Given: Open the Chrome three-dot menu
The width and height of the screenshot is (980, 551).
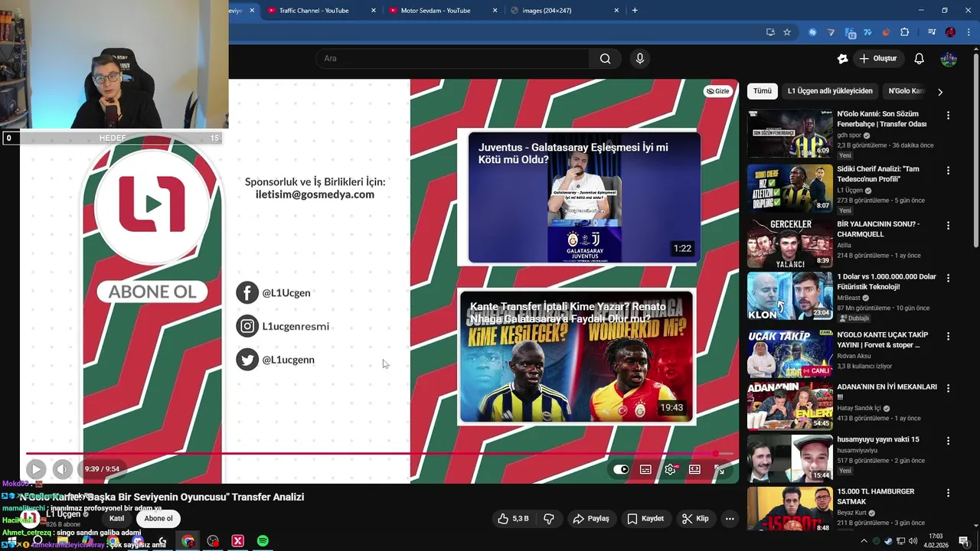Looking at the screenshot, I should point(969,32).
